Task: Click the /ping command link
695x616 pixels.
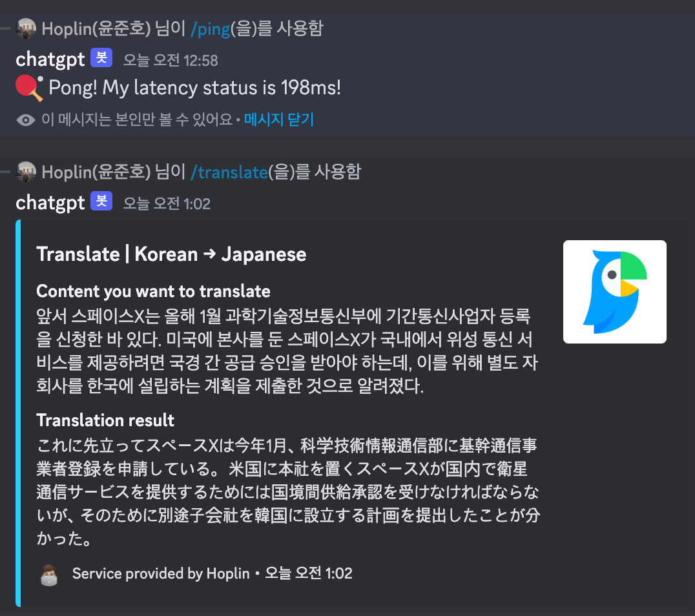Action: (211, 29)
